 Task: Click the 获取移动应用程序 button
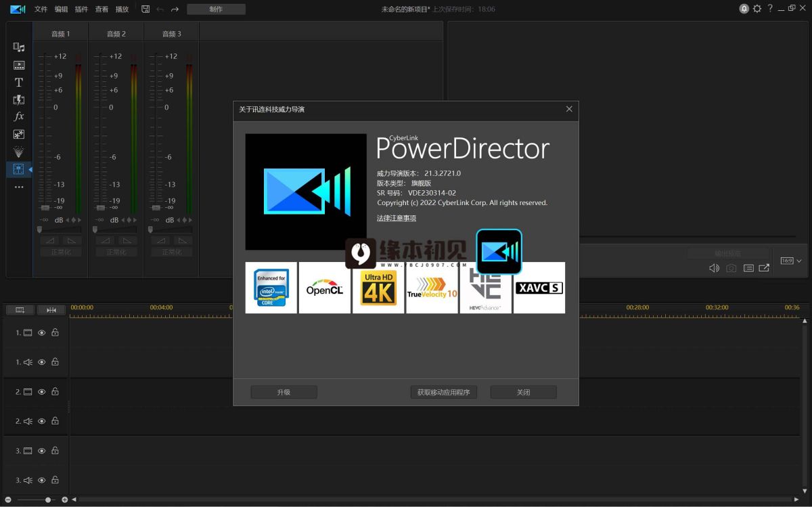[x=444, y=392]
